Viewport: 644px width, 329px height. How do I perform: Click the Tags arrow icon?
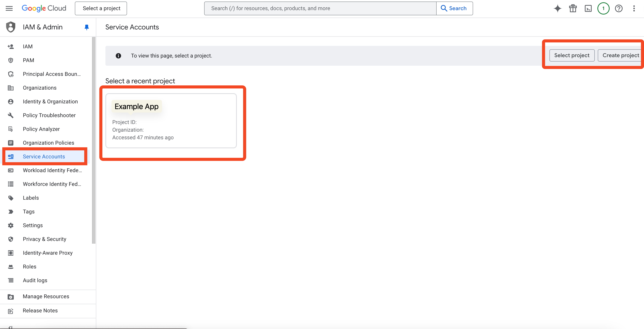(x=11, y=211)
